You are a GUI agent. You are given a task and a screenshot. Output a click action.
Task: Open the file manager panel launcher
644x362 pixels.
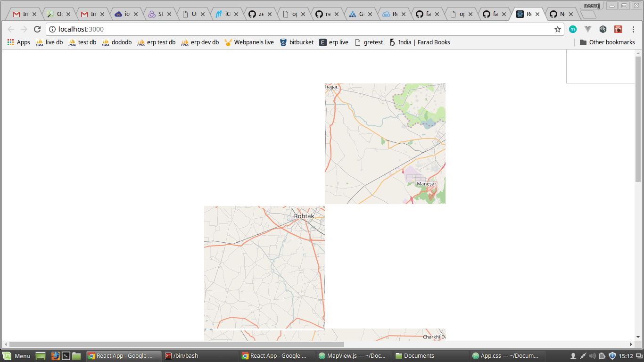point(76,356)
